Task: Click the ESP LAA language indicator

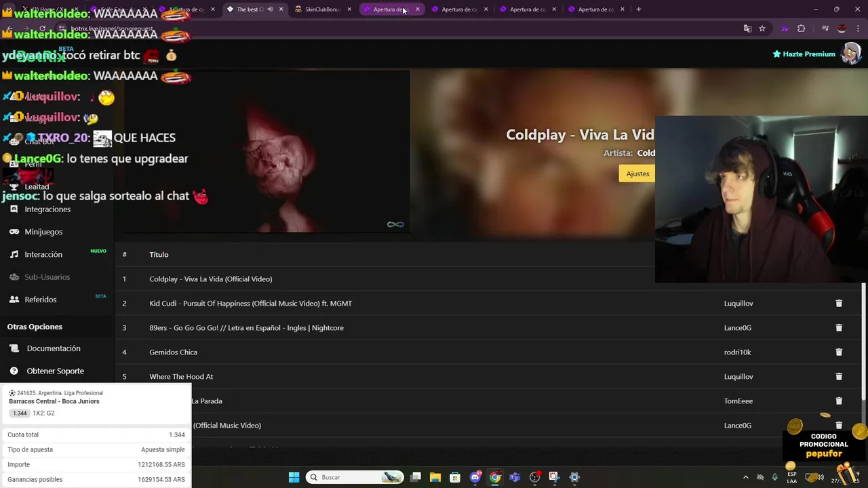Action: (x=792, y=477)
